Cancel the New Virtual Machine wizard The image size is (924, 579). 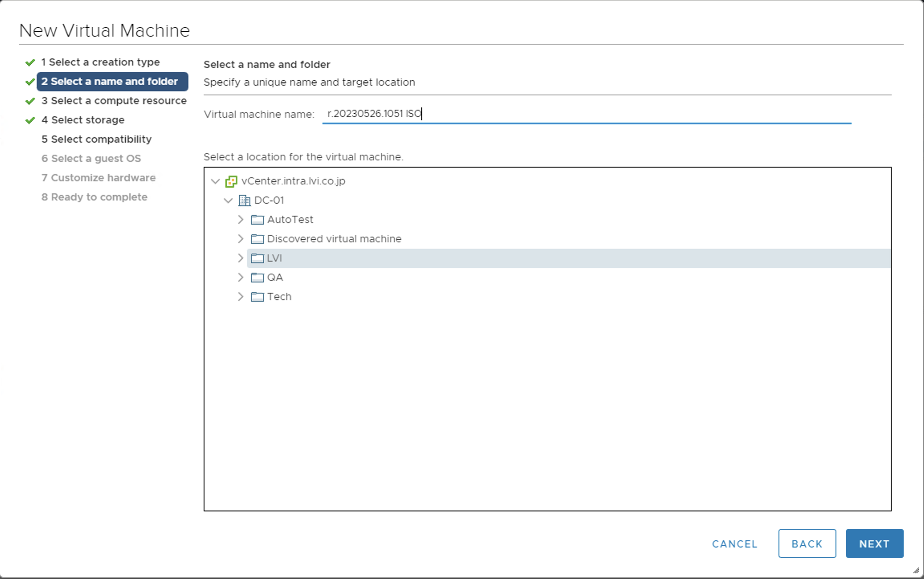point(734,544)
